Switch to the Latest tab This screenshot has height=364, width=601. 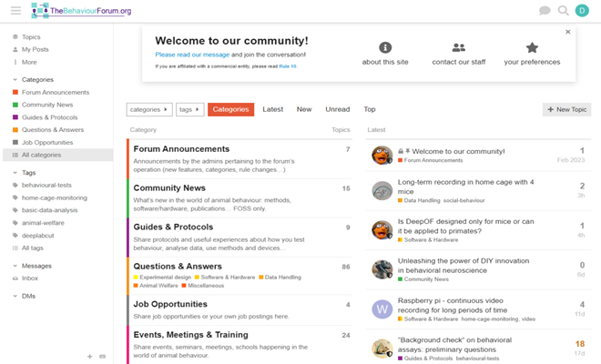point(273,109)
